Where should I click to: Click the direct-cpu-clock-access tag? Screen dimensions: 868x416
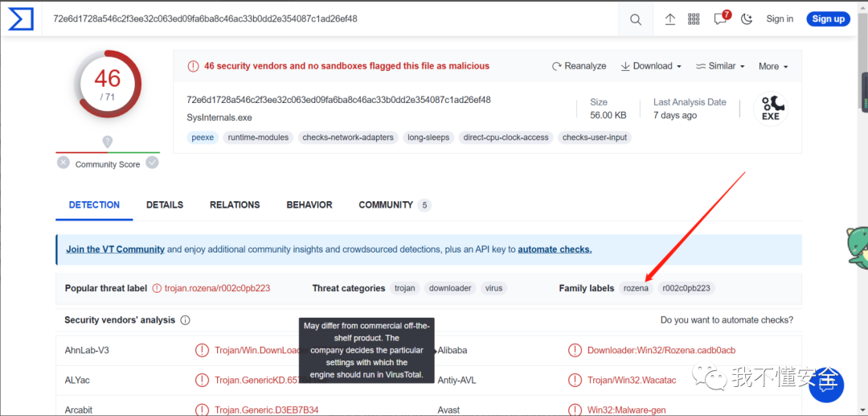click(x=506, y=138)
